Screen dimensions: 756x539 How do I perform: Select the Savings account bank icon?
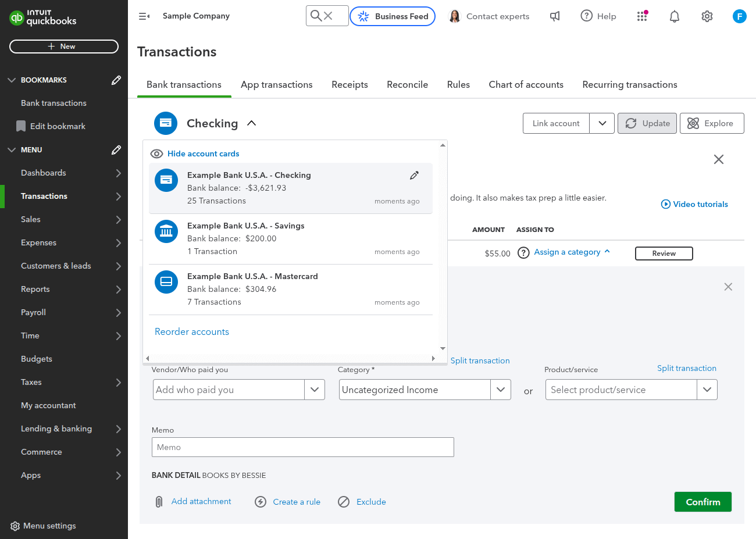[166, 231]
